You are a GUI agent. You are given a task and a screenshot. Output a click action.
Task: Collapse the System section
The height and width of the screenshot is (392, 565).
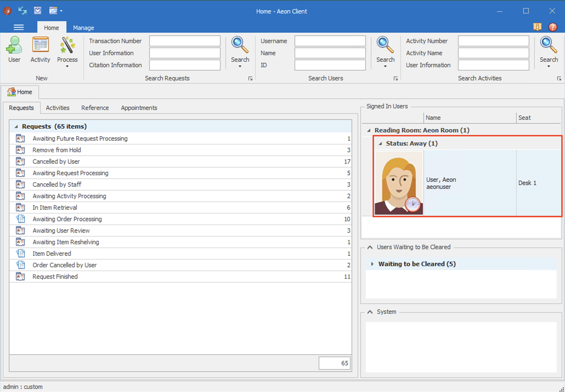369,312
